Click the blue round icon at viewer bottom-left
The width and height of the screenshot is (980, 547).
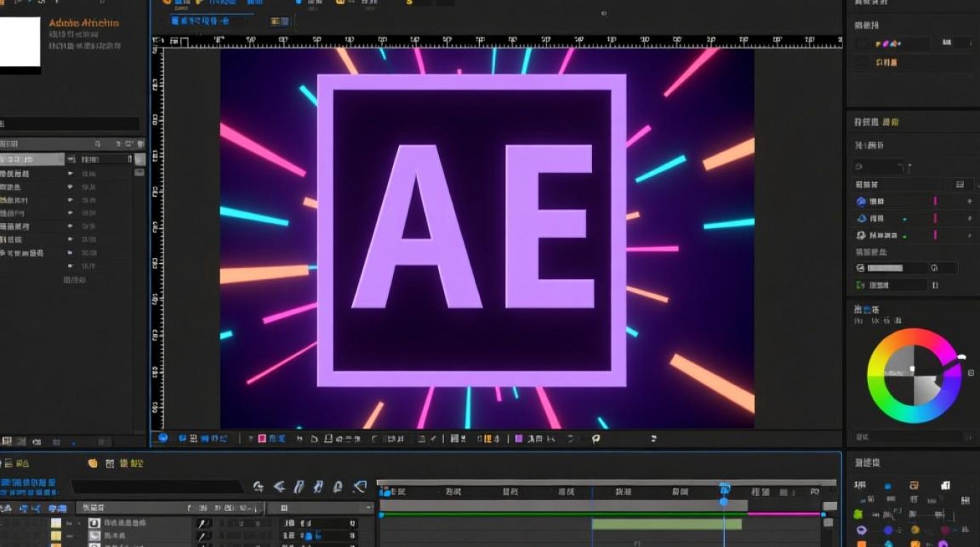coord(163,438)
